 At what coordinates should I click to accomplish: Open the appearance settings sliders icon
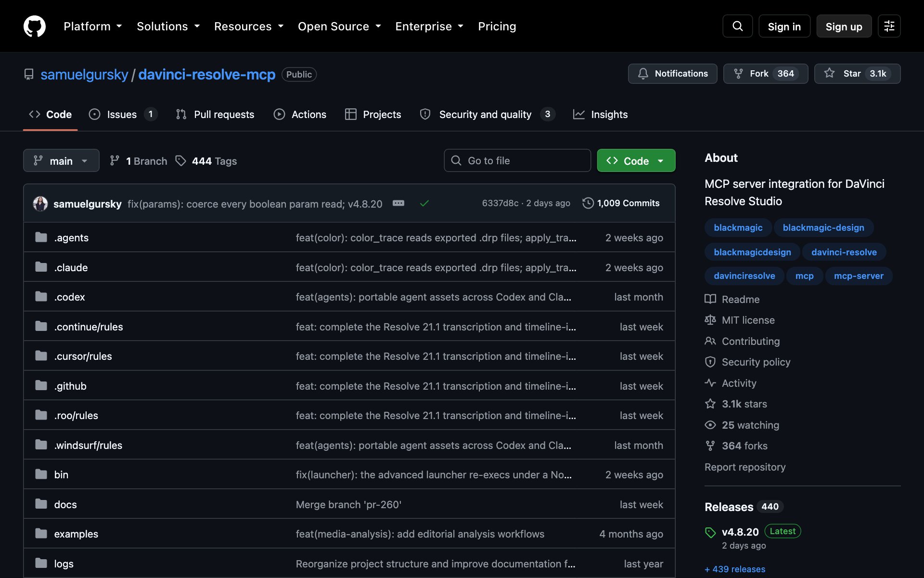889,26
